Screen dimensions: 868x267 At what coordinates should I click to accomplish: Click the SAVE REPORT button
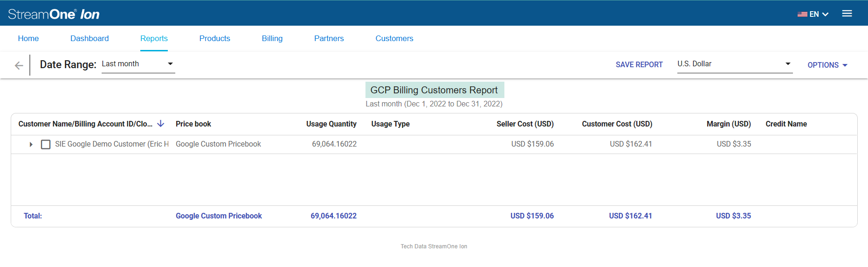(639, 65)
